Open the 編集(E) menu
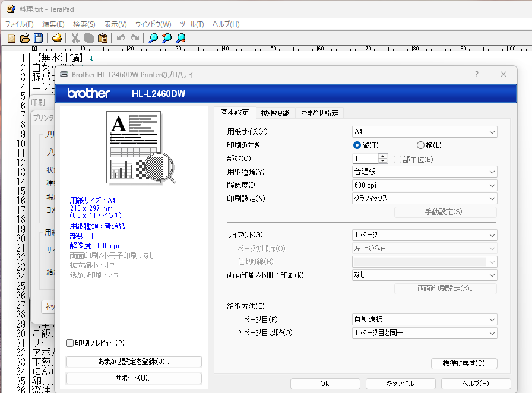 pyautogui.click(x=53, y=24)
